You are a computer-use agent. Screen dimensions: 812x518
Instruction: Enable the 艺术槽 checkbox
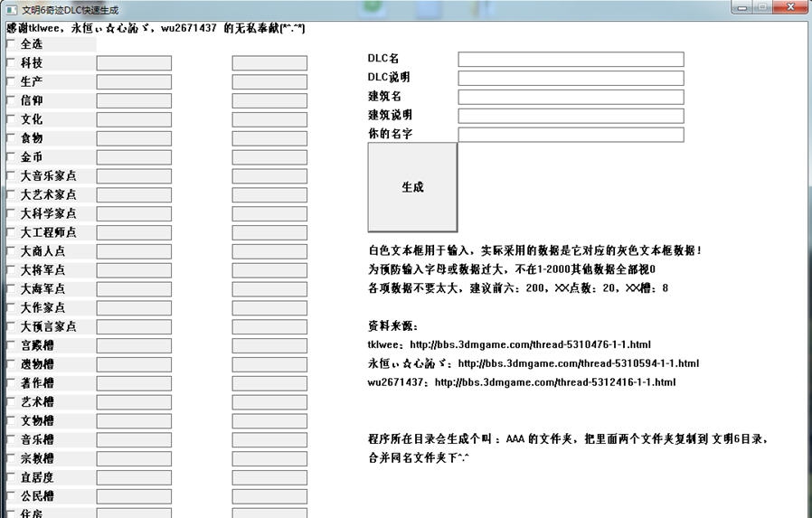[x=11, y=401]
